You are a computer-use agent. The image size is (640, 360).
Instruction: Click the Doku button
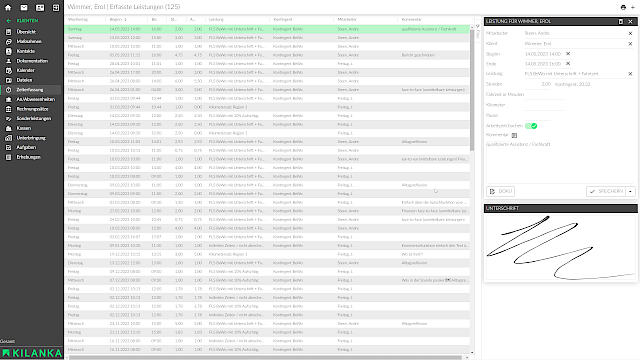pyautogui.click(x=500, y=191)
